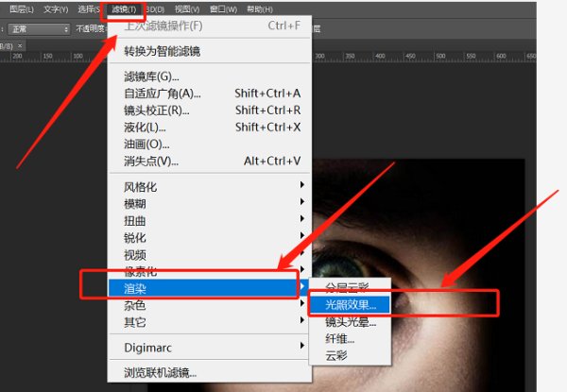Open the 选择 menu in menu bar

pyautogui.click(x=89, y=9)
